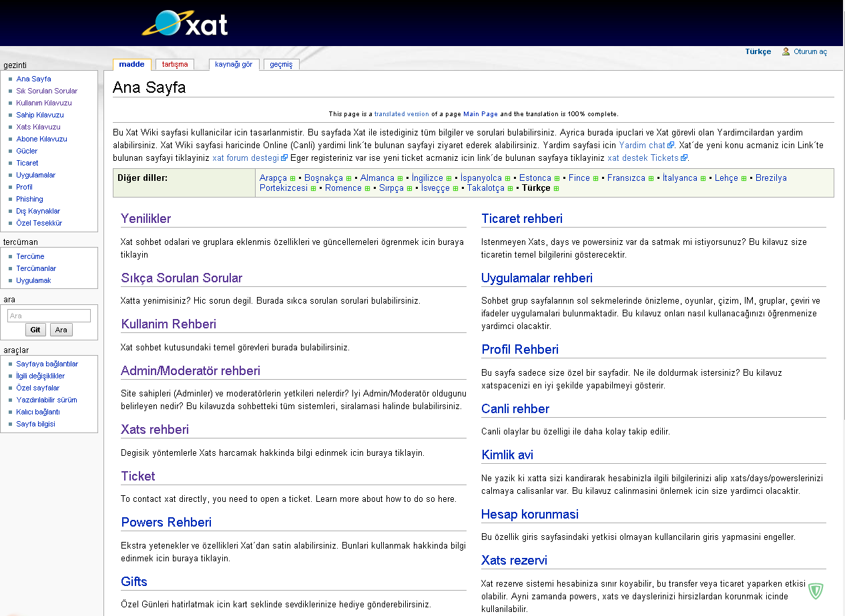Open the Ticaret rehberi heading link
845x616 pixels.
[x=522, y=218]
